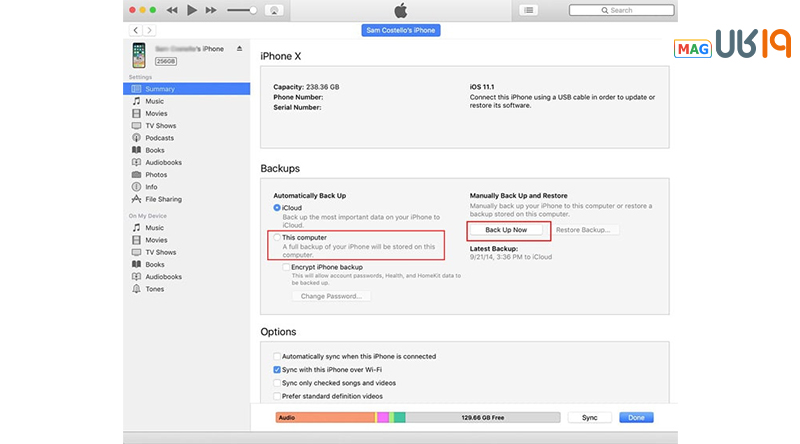Enable the Encrypt iPhone backup checkbox
Screen dimensions: 800x444
[x=286, y=267]
